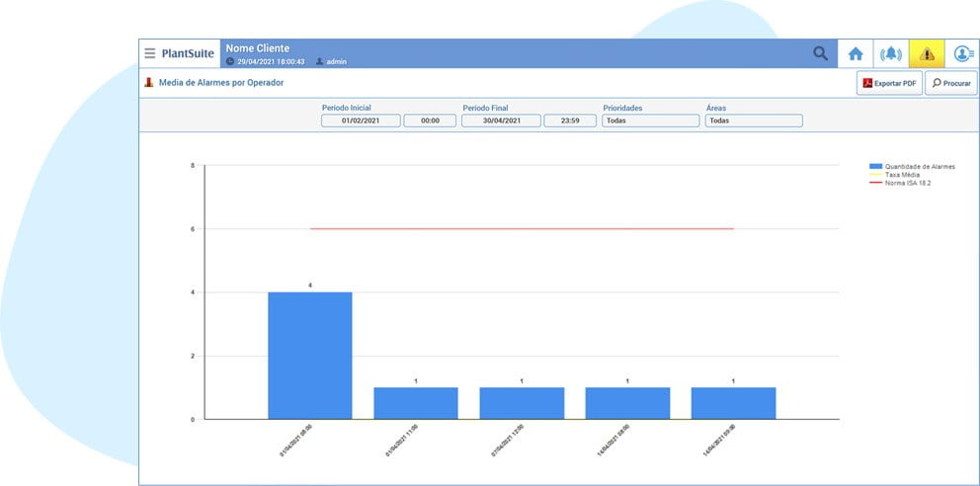The height and width of the screenshot is (486, 980).
Task: Open the alarm bell notifications icon
Action: click(x=891, y=54)
